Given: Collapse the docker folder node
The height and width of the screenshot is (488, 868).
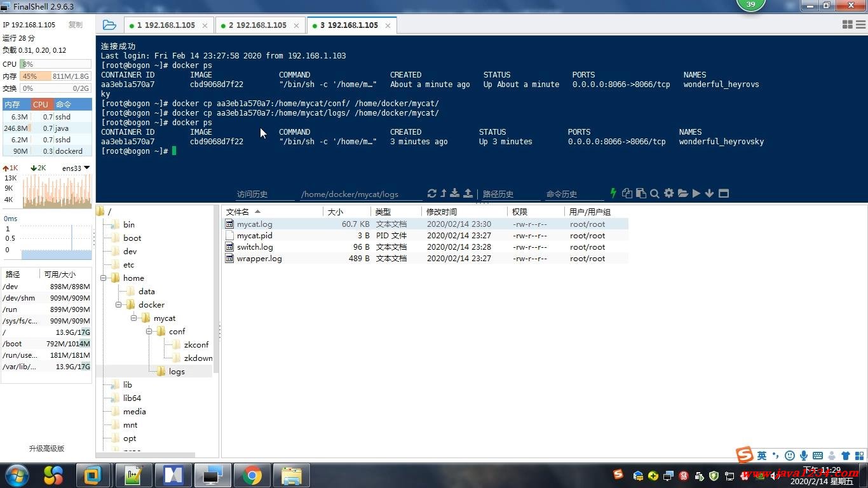Looking at the screenshot, I should (118, 305).
